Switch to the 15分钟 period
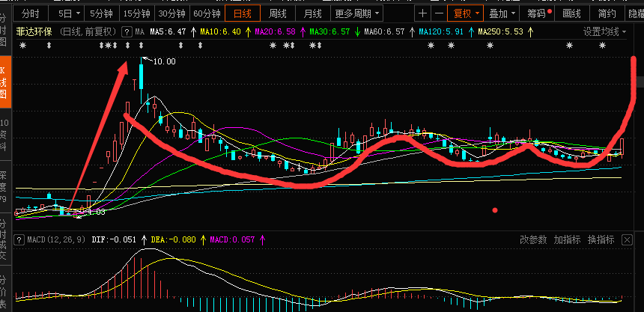The image size is (644, 312). click(137, 13)
